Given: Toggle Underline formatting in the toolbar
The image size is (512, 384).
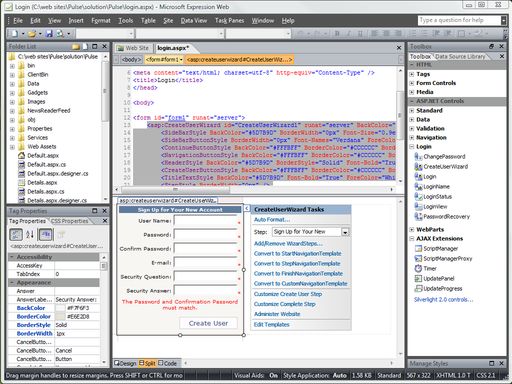Looking at the screenshot, I should click(360, 34).
